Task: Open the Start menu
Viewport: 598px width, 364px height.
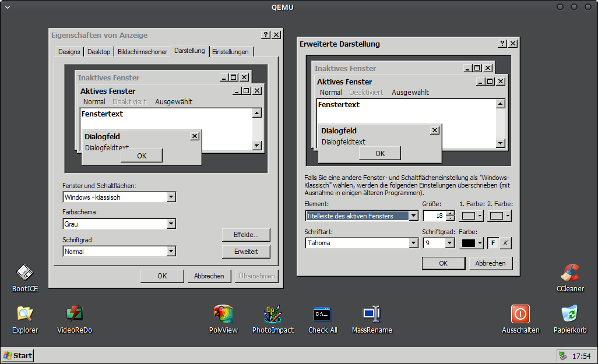Action: coord(17,356)
